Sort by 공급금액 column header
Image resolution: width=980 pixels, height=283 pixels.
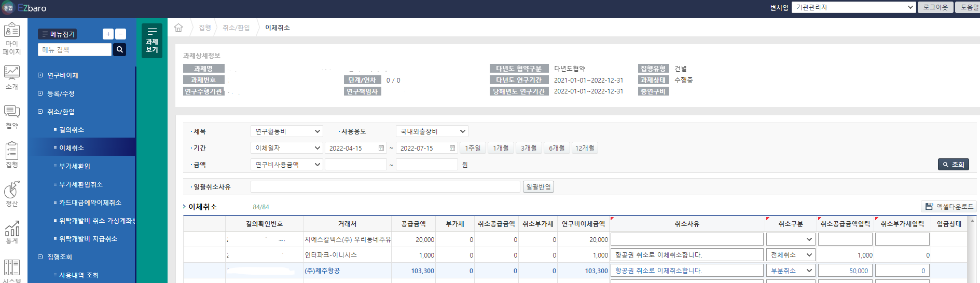(x=413, y=224)
